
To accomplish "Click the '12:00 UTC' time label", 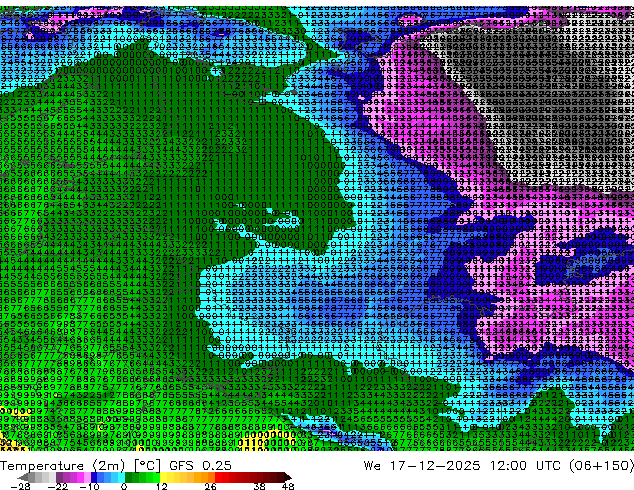I will (x=525, y=466).
